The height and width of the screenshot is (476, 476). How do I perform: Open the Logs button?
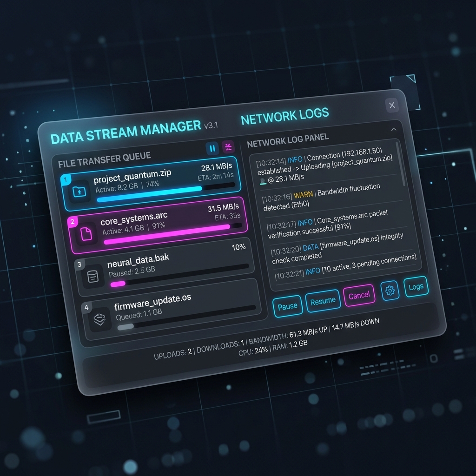(416, 286)
